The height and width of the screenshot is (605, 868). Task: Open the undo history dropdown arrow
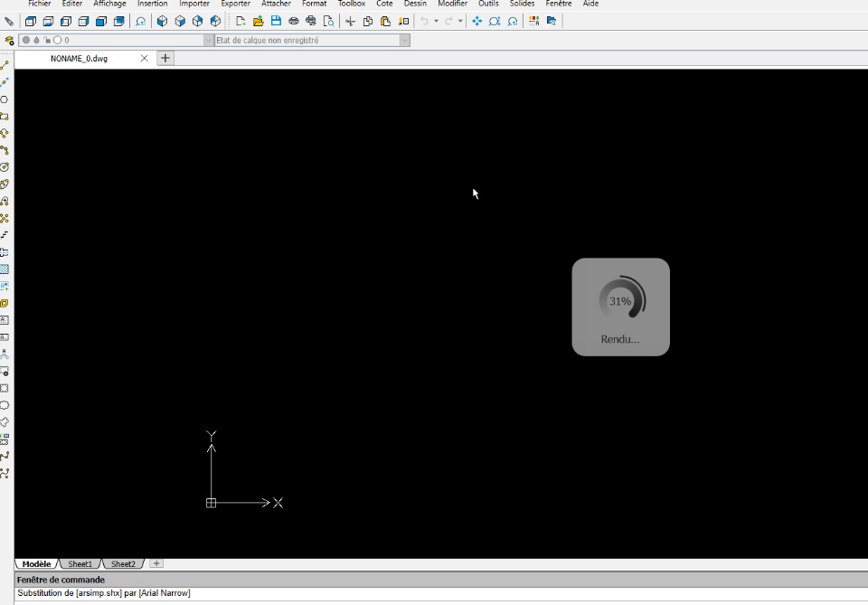tap(436, 22)
